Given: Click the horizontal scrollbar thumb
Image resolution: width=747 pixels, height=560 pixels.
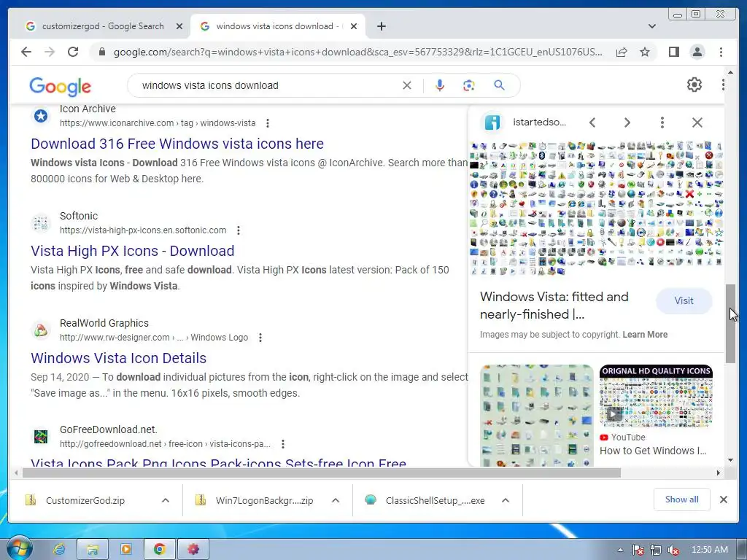Looking at the screenshot, I should (x=322, y=472).
